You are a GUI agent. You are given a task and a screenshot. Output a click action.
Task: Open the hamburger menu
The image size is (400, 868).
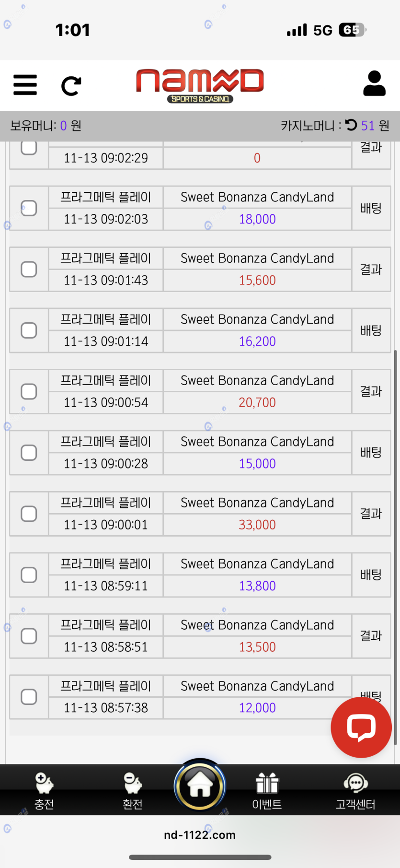click(x=25, y=85)
